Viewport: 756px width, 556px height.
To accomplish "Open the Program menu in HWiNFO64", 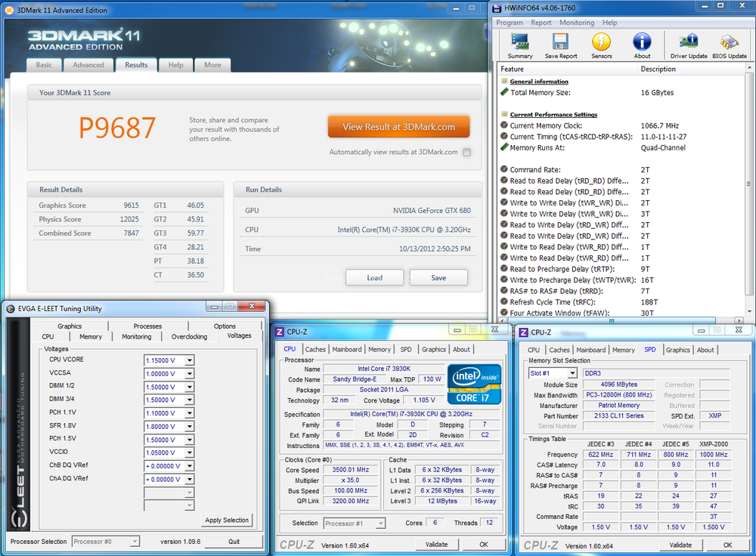I will pyautogui.click(x=509, y=23).
